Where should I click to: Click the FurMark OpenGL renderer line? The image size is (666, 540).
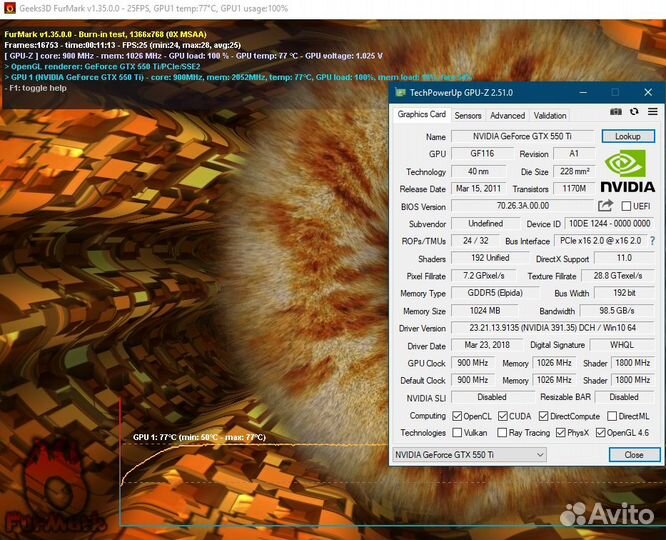point(102,66)
